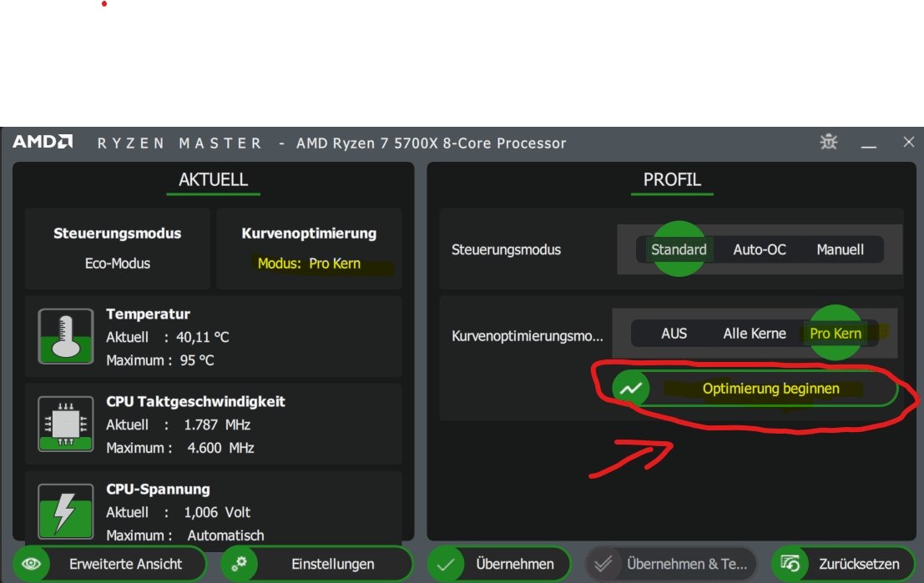Click the AMD Ryzen 7 5700X title text

coord(431,143)
